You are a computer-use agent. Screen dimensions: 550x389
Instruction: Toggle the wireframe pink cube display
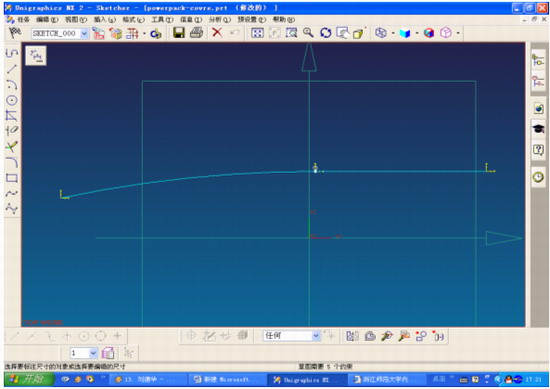tap(446, 33)
